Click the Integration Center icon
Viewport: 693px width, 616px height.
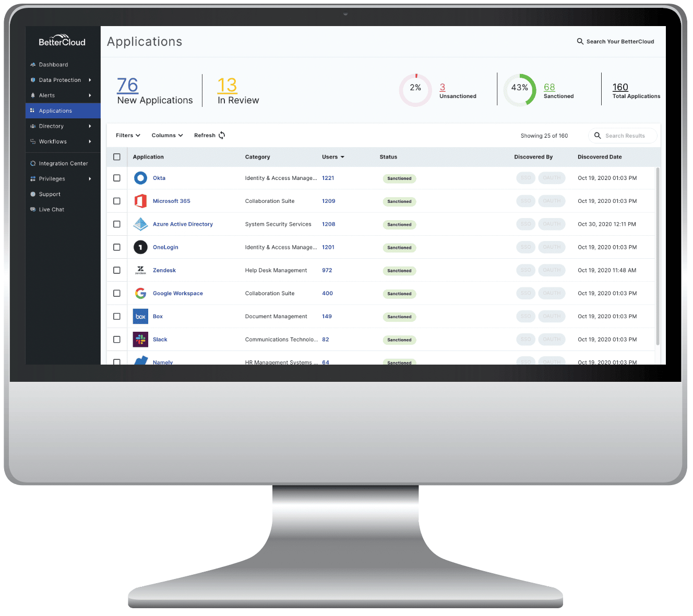[x=33, y=163]
